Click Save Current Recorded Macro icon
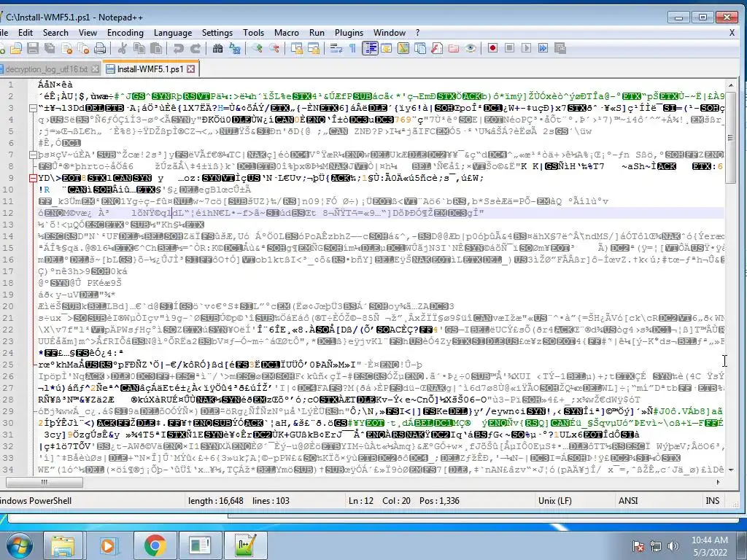The height and width of the screenshot is (560, 747). pyautogui.click(x=560, y=48)
